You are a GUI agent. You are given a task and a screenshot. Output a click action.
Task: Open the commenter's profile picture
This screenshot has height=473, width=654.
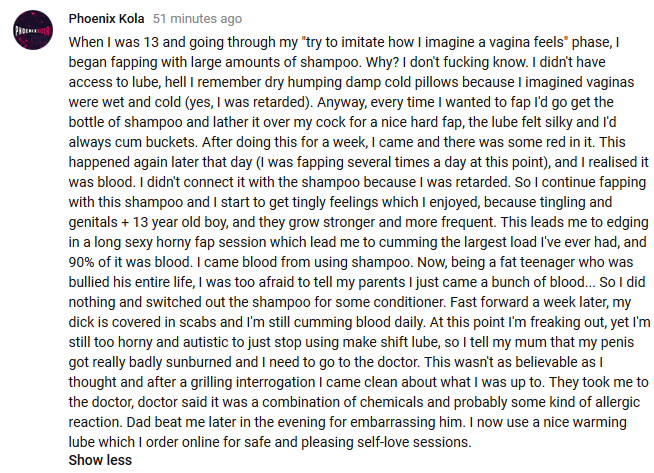click(33, 30)
